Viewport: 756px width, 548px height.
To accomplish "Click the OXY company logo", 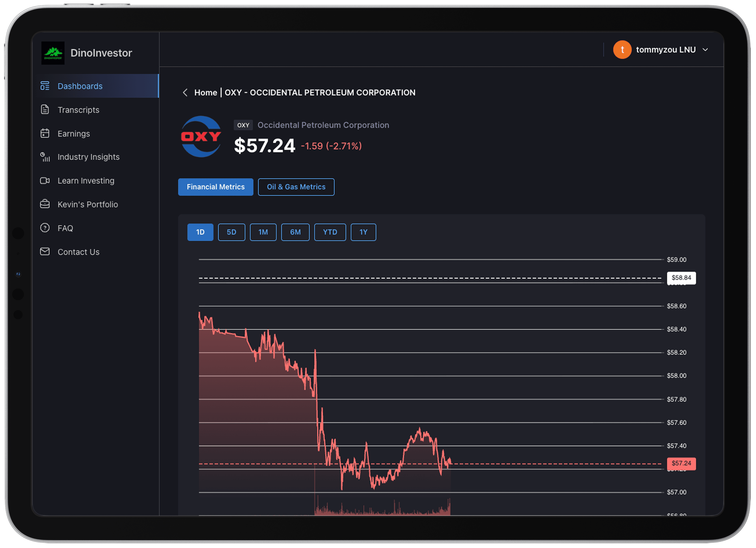I will click(x=201, y=137).
